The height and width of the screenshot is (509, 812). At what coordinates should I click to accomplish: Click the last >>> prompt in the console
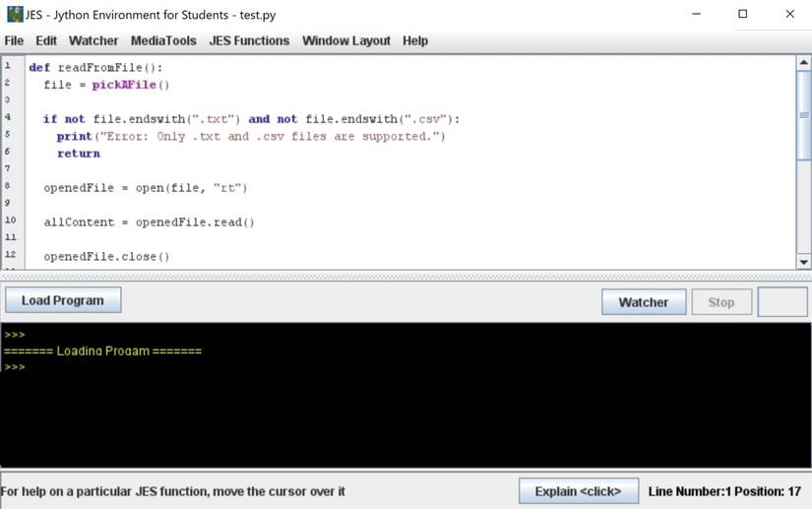[15, 367]
